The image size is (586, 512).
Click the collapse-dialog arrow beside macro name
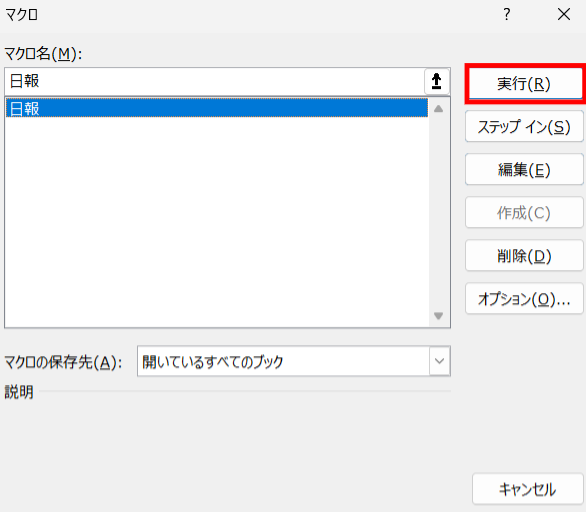[x=437, y=81]
